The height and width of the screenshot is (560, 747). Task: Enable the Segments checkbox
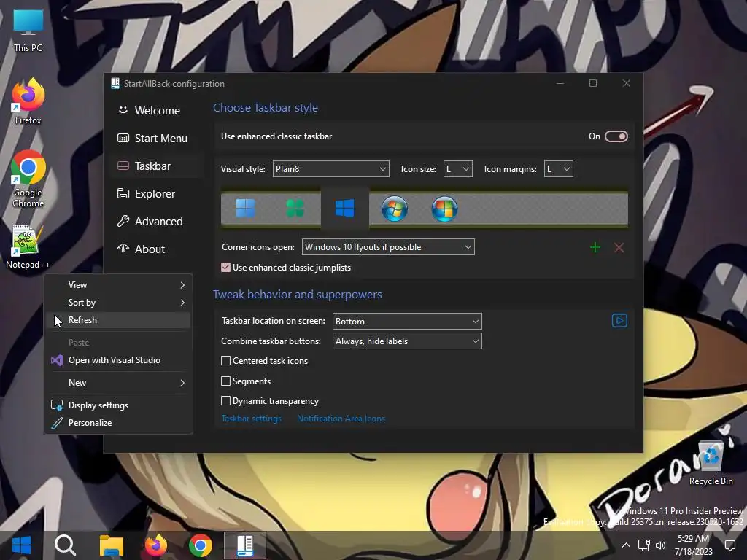click(226, 381)
